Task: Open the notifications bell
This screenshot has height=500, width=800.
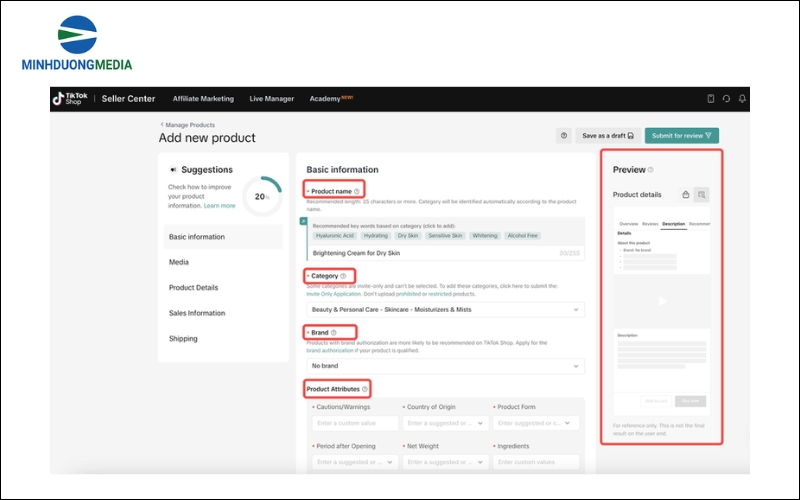Action: pos(742,98)
